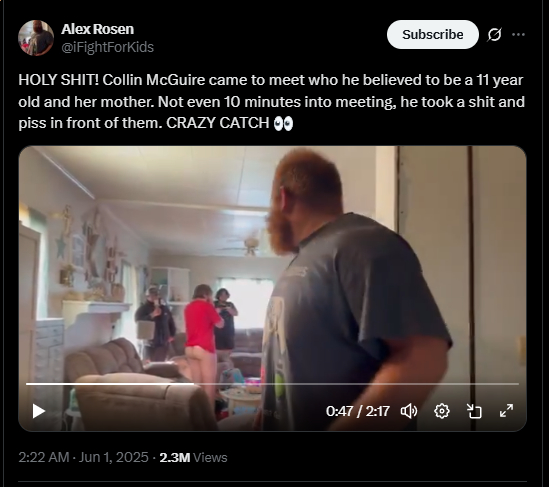Click the unplayed portion of timeline
The height and width of the screenshot is (487, 549).
[x=356, y=384]
